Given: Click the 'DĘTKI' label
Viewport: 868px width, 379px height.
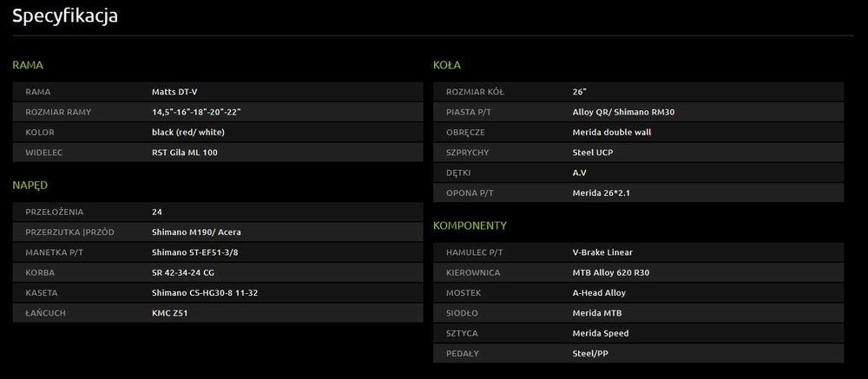Looking at the screenshot, I should pyautogui.click(x=458, y=173).
